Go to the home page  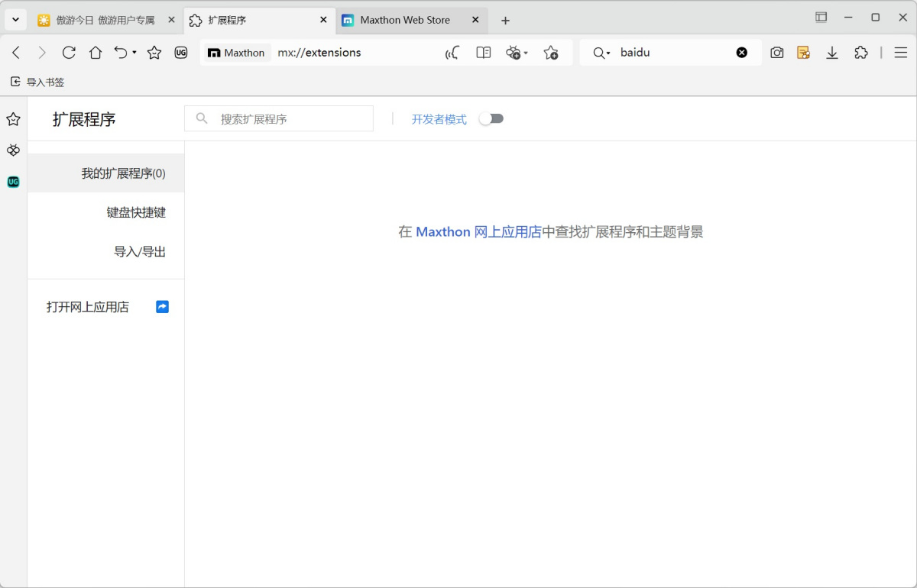(x=96, y=53)
